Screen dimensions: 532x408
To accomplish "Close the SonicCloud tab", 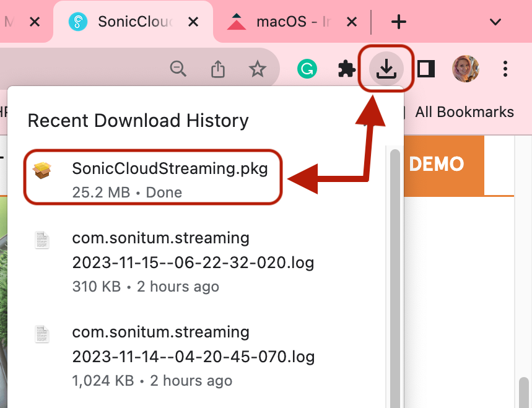I will pyautogui.click(x=193, y=22).
